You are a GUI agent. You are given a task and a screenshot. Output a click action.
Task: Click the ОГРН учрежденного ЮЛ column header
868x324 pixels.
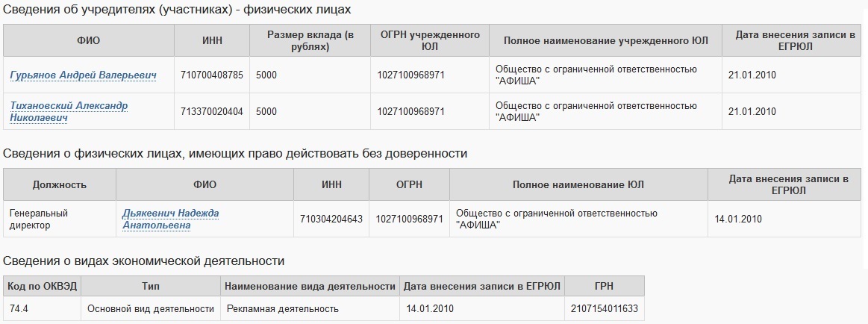tap(429, 40)
